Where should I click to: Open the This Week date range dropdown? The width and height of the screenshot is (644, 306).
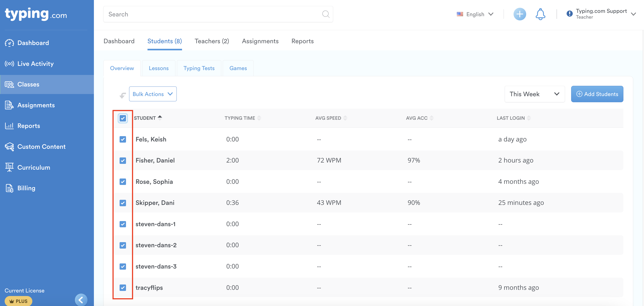534,94
